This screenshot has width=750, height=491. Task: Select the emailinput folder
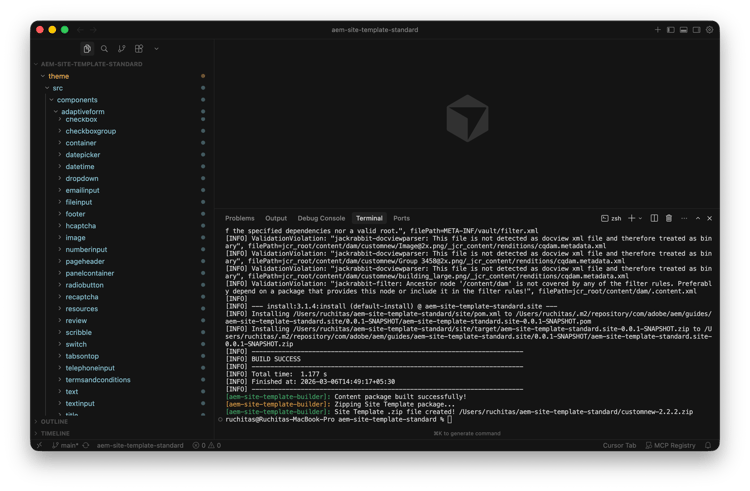click(x=122, y=190)
